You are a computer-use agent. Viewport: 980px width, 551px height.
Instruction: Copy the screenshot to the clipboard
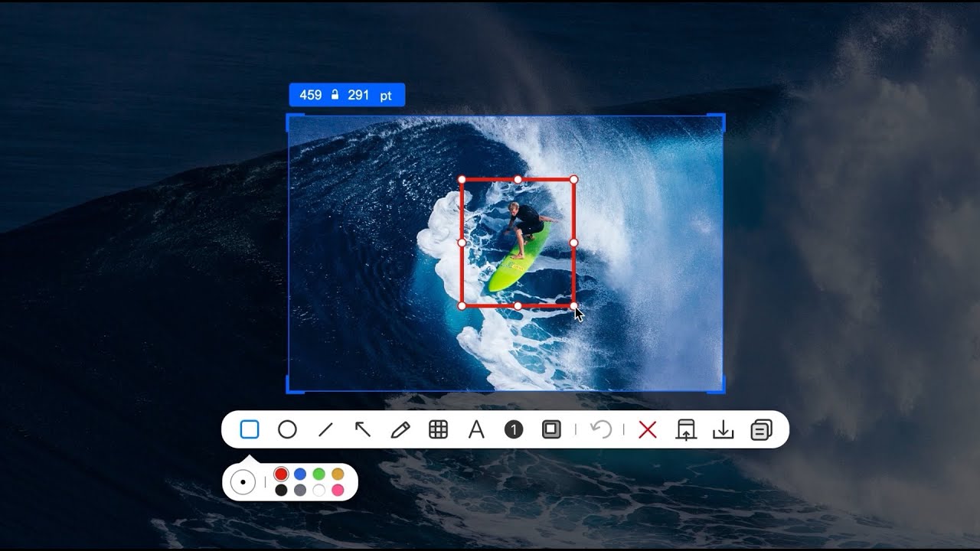pyautogui.click(x=761, y=430)
